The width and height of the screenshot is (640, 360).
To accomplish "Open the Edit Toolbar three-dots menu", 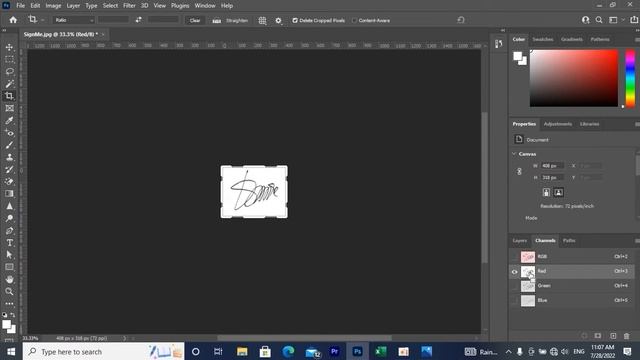I will point(9,304).
